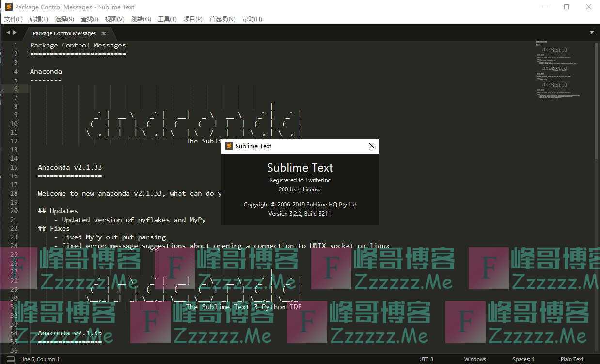Open the 首选项(N) preferences menu
Screen dimensions: 600x364
coord(222,19)
